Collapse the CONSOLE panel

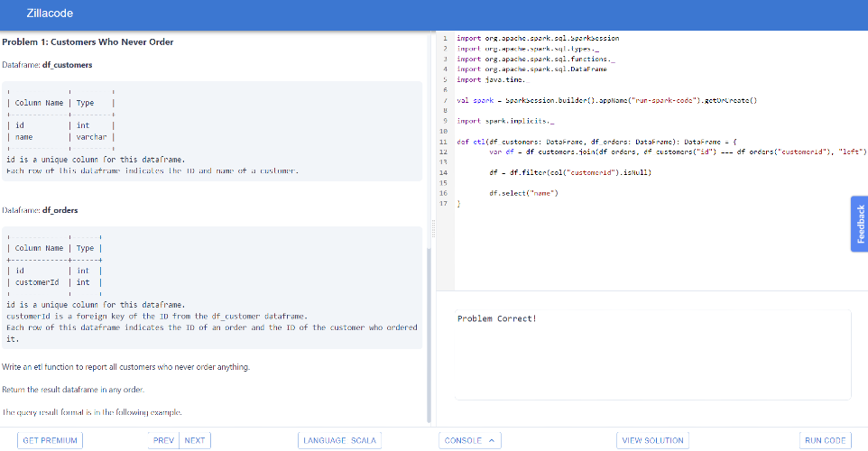pos(470,440)
